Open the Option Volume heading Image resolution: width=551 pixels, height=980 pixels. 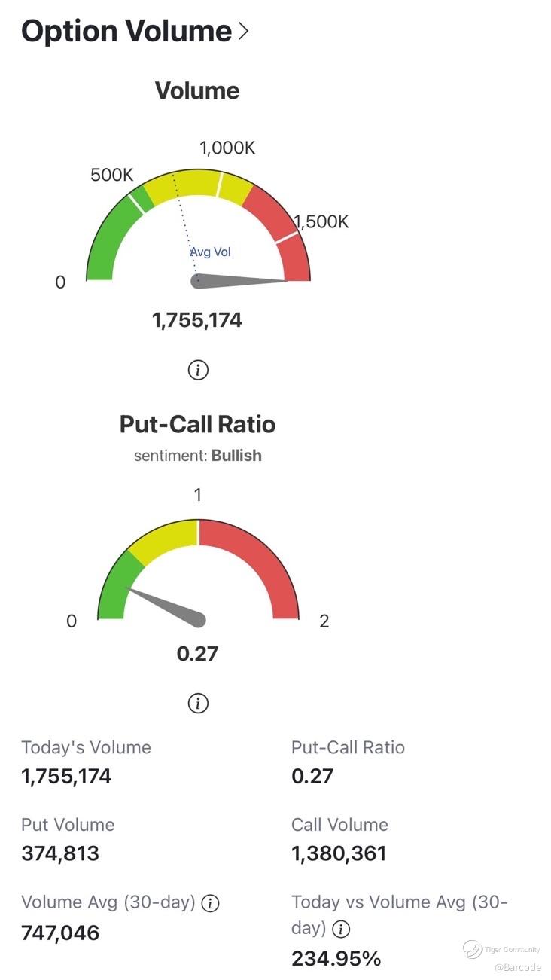126,32
